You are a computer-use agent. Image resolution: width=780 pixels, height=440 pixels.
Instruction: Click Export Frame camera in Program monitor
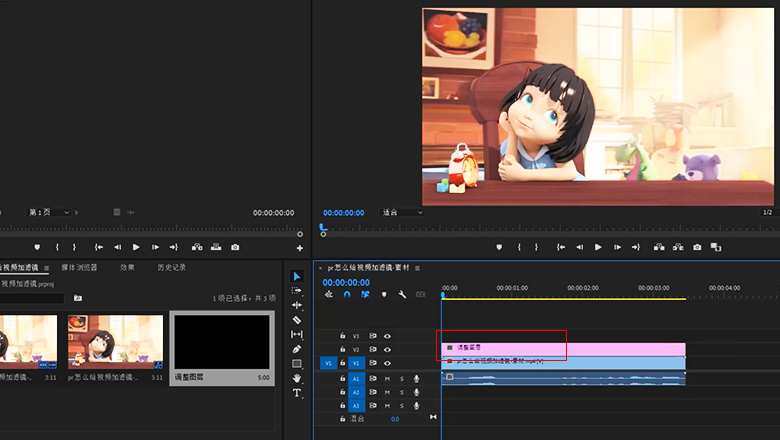coord(696,247)
